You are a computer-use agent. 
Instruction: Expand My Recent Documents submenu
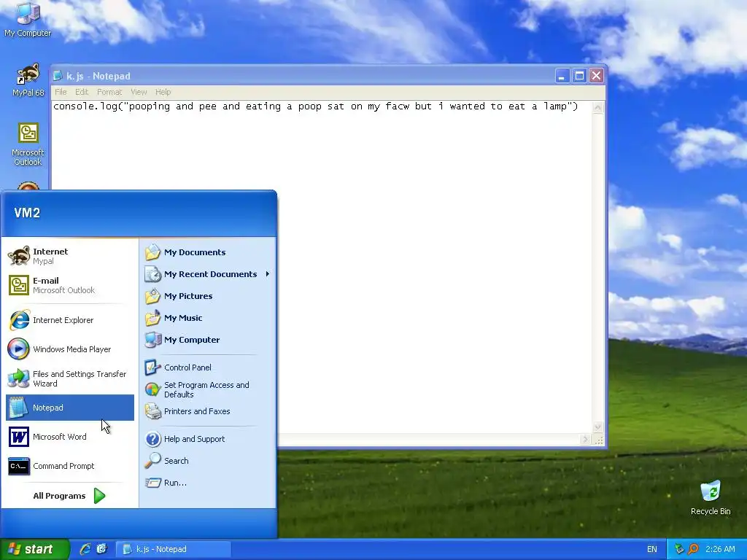pyautogui.click(x=208, y=274)
